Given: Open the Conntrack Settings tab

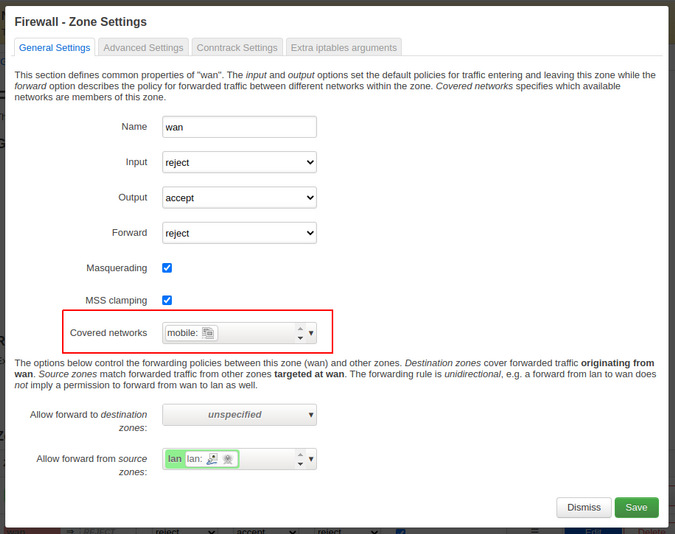Looking at the screenshot, I should coord(237,47).
